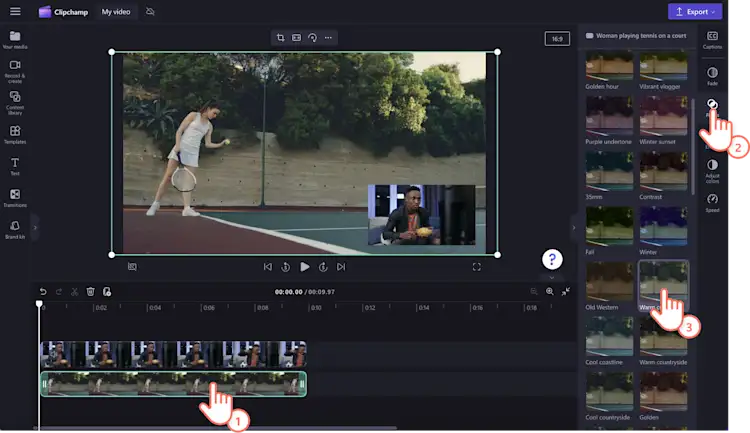Select the tennis clip on lower track
The image size is (750, 433).
[174, 384]
